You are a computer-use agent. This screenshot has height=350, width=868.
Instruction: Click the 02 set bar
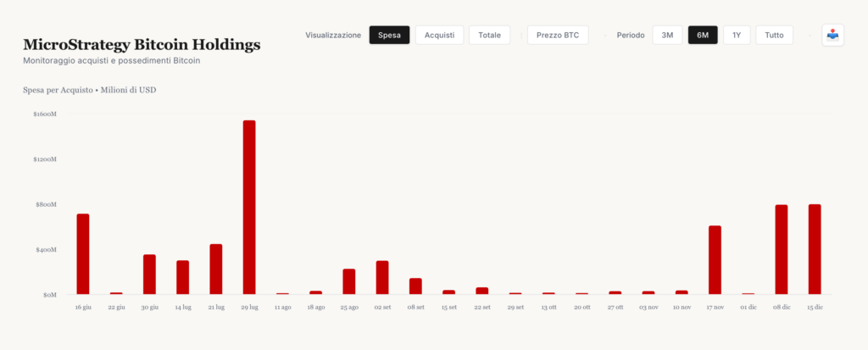382,277
